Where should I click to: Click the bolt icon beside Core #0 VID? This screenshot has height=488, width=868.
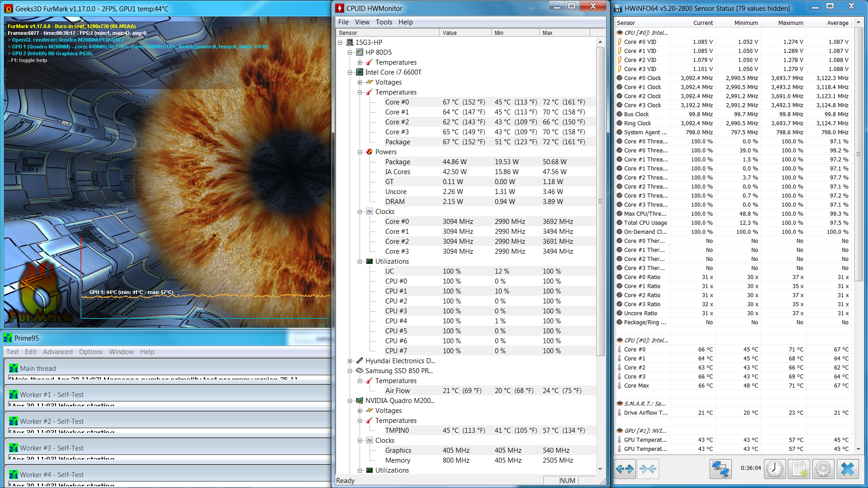pyautogui.click(x=620, y=42)
